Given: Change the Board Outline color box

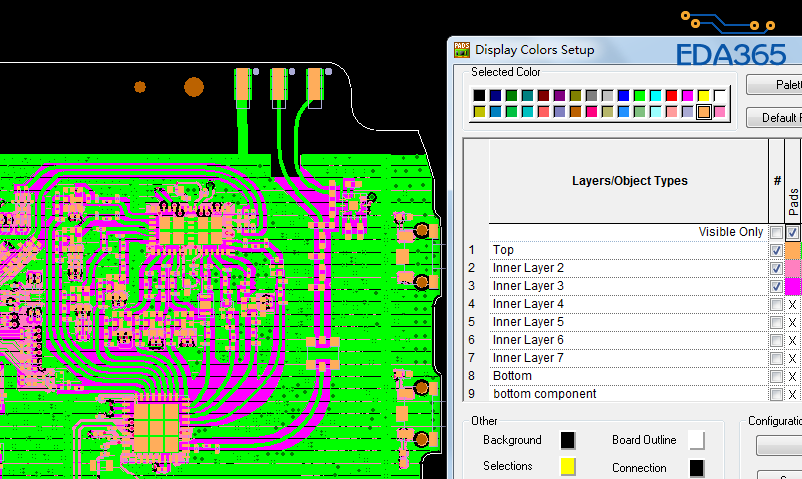Looking at the screenshot, I should 696,440.
